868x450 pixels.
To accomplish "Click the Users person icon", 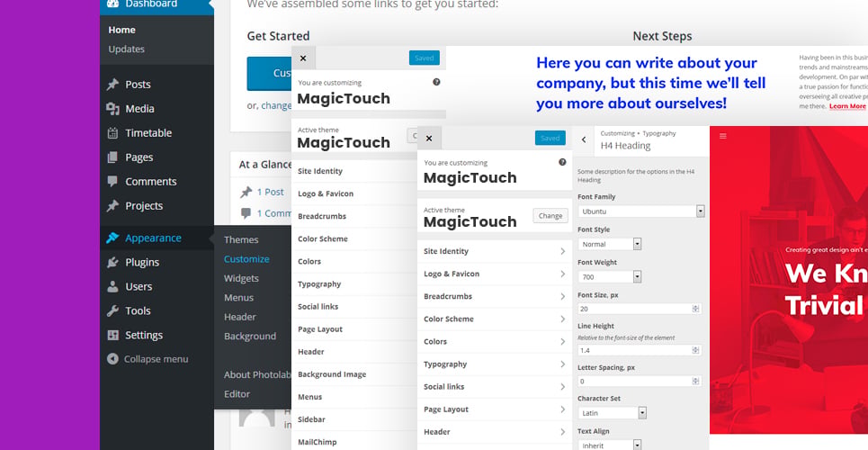I will (x=113, y=286).
